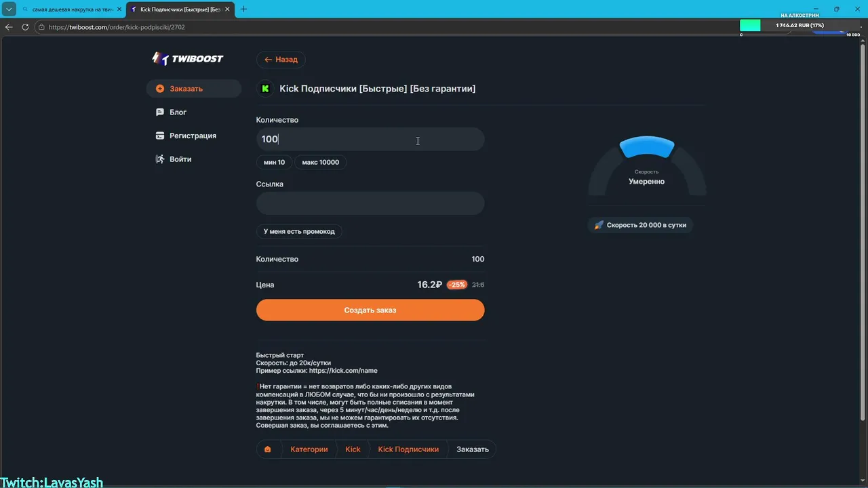The image size is (868, 488).
Task: Focus the Количество input field
Action: coord(370,139)
